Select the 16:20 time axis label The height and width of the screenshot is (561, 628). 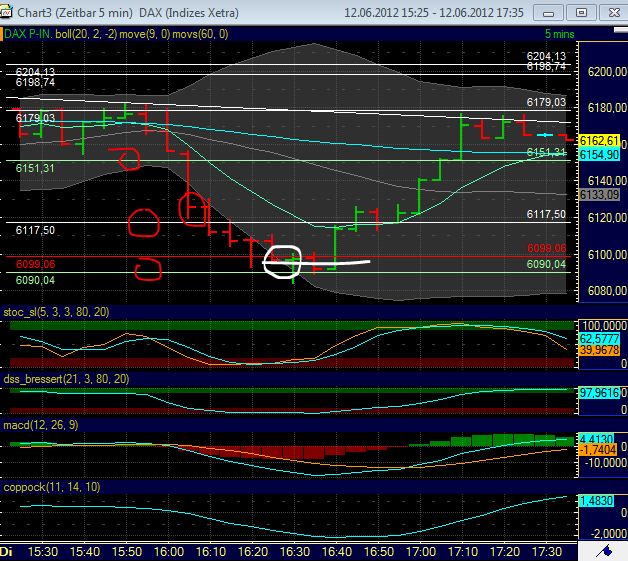(253, 552)
